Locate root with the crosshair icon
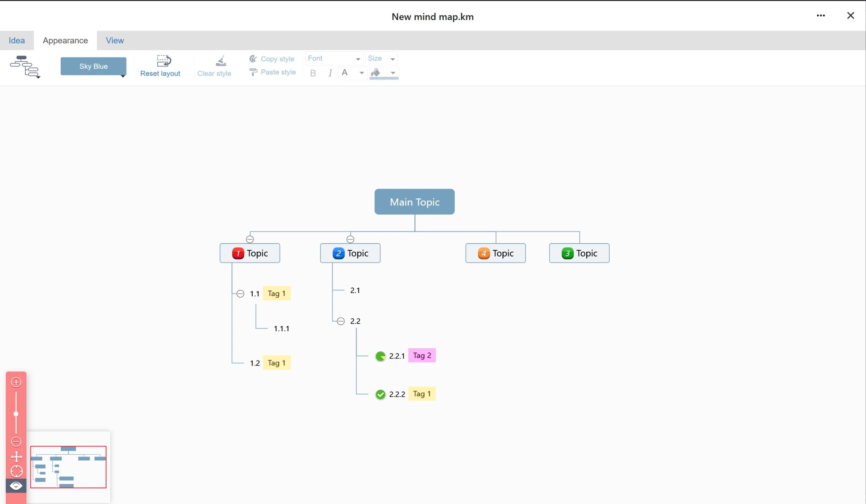This screenshot has width=866, height=504. [x=16, y=471]
